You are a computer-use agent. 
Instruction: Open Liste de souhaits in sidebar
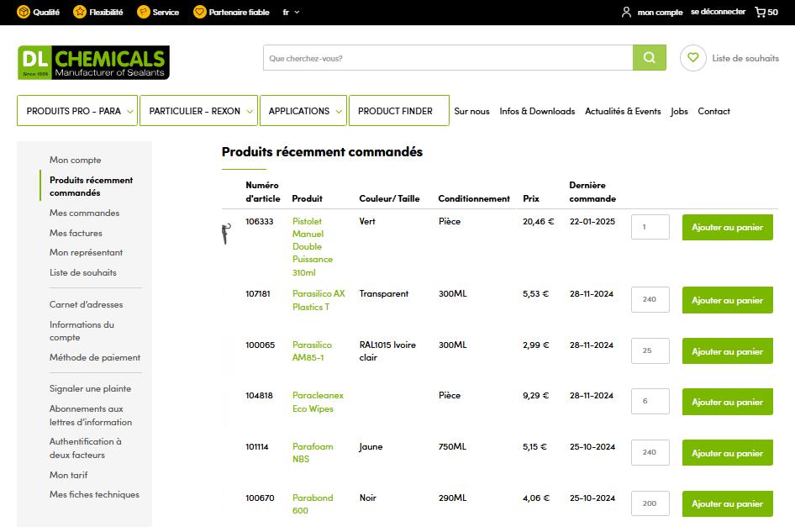(82, 272)
